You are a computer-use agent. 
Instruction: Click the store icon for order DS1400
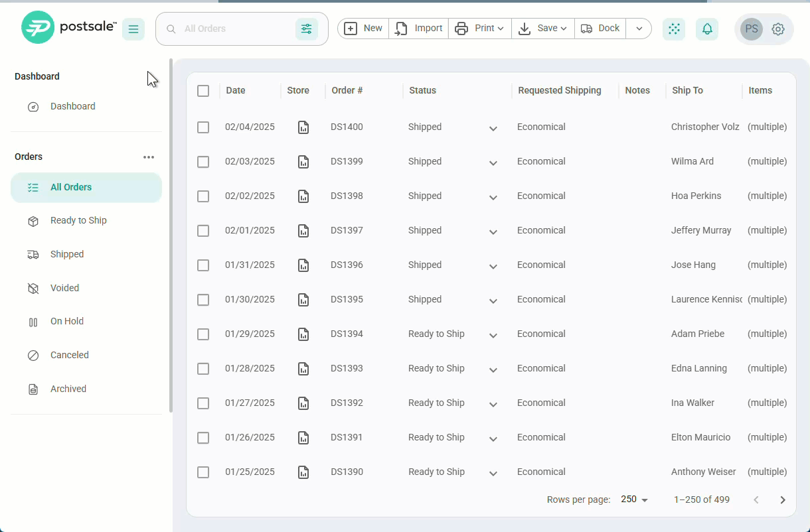click(303, 127)
